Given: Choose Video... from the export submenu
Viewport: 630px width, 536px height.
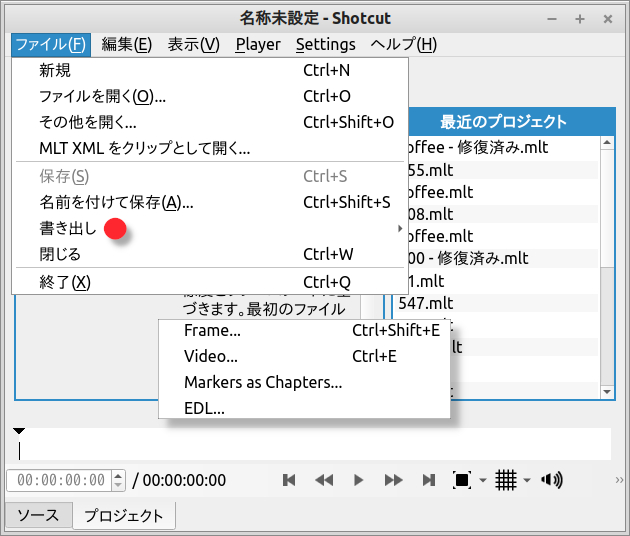Looking at the screenshot, I should tap(211, 356).
